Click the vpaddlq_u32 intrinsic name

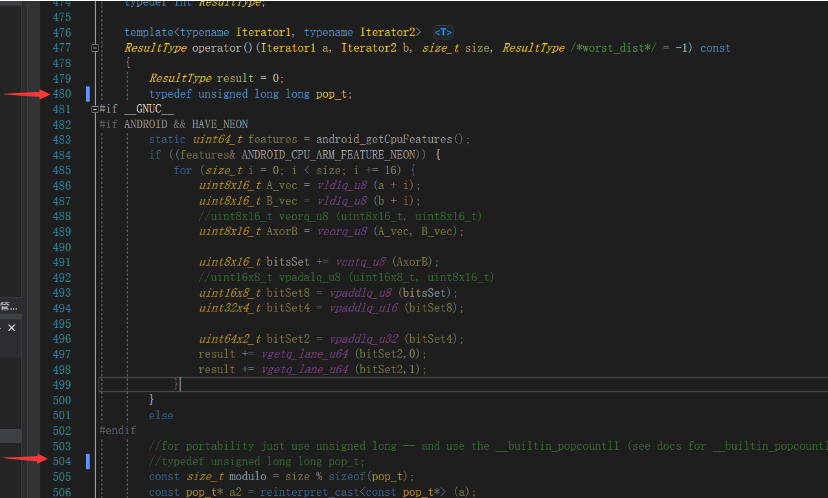(x=363, y=339)
